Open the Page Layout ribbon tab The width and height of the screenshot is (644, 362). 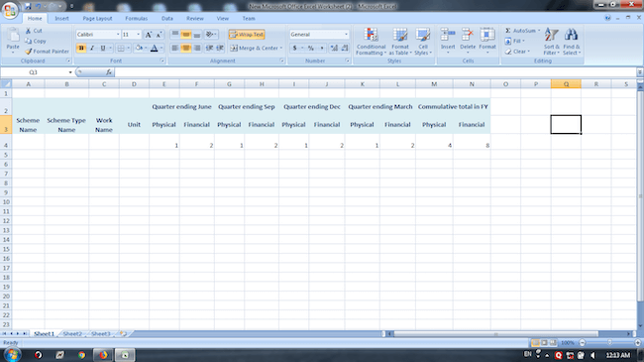(97, 19)
